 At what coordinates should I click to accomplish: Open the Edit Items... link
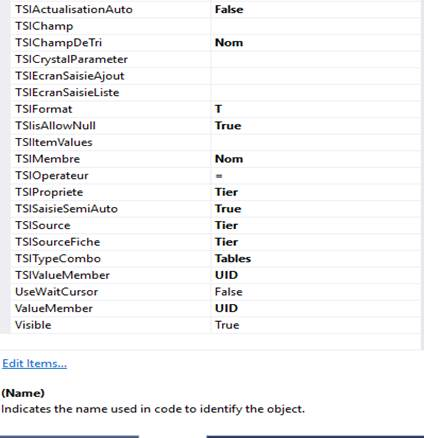[x=34, y=363]
